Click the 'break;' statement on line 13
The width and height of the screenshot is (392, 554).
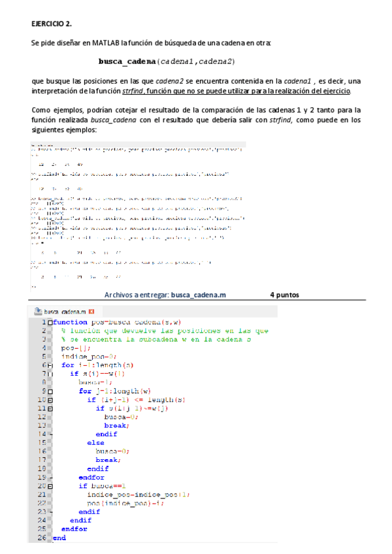click(117, 426)
